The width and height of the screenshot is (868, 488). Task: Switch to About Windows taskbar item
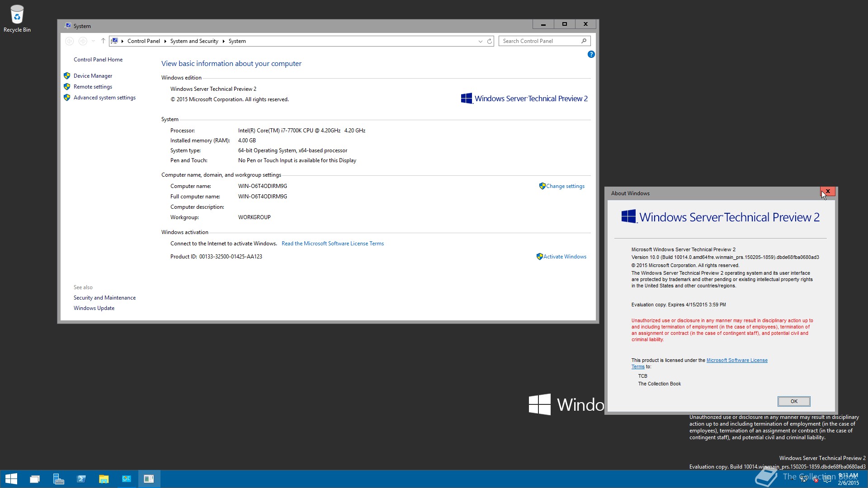(149, 479)
